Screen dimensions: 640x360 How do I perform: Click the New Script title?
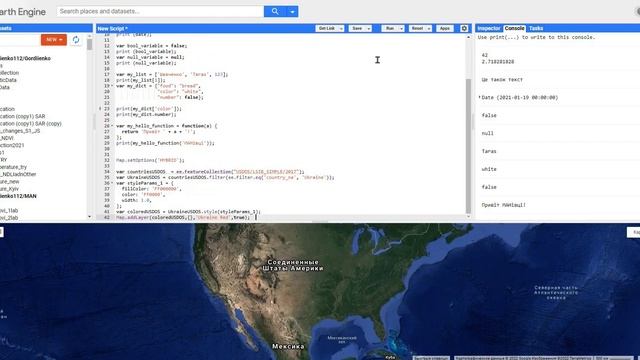click(113, 29)
